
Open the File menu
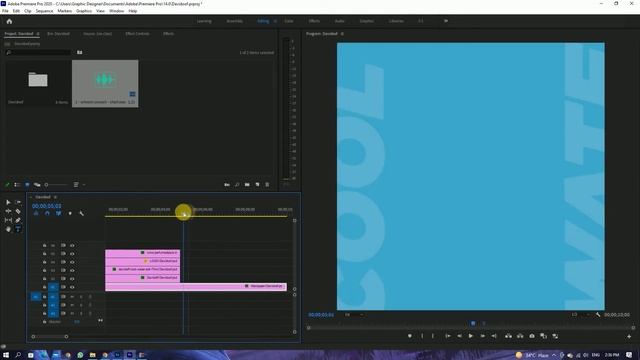pyautogui.click(x=5, y=11)
